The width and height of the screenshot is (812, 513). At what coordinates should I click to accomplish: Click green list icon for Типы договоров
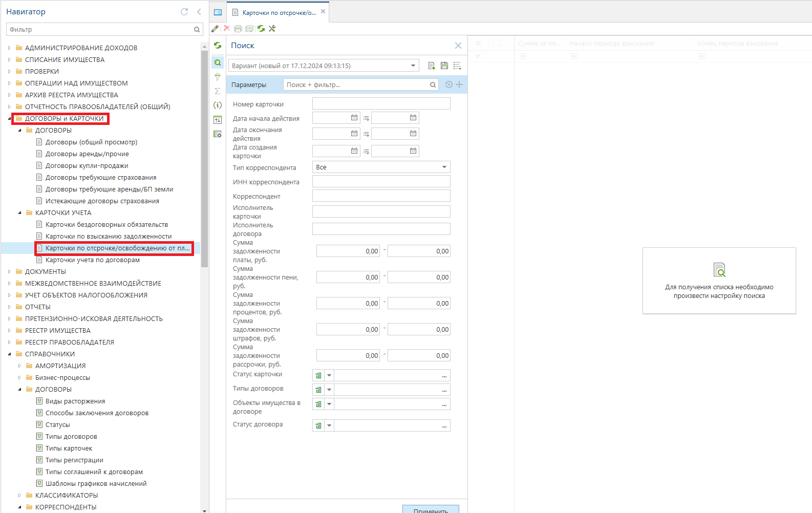[318, 390]
